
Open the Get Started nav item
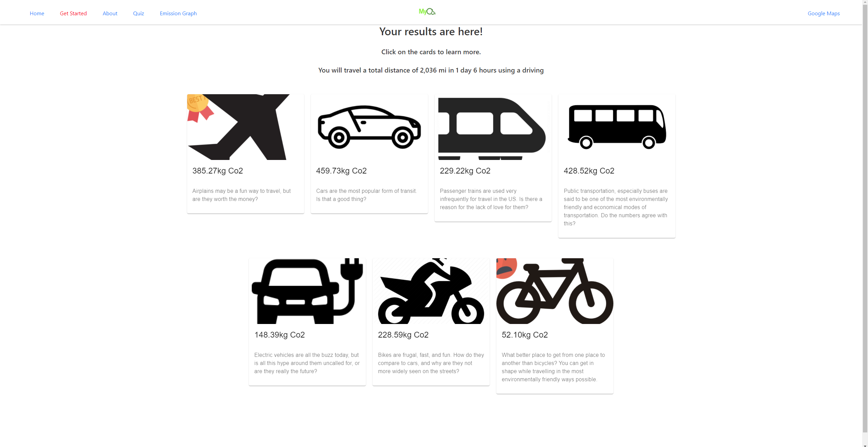(x=73, y=14)
